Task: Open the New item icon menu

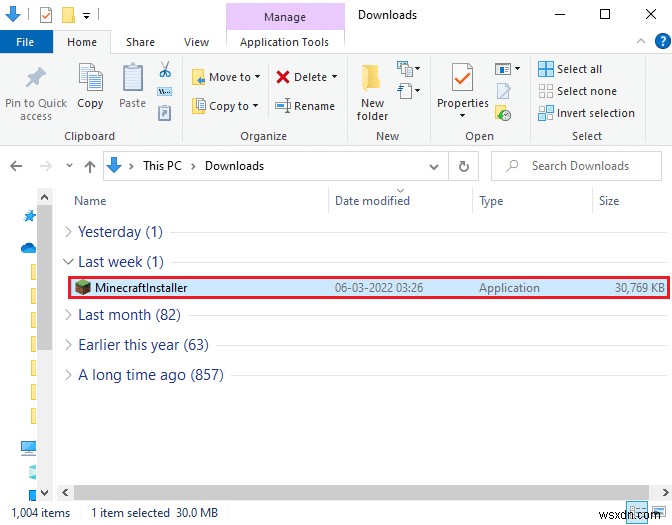Action: click(408, 69)
